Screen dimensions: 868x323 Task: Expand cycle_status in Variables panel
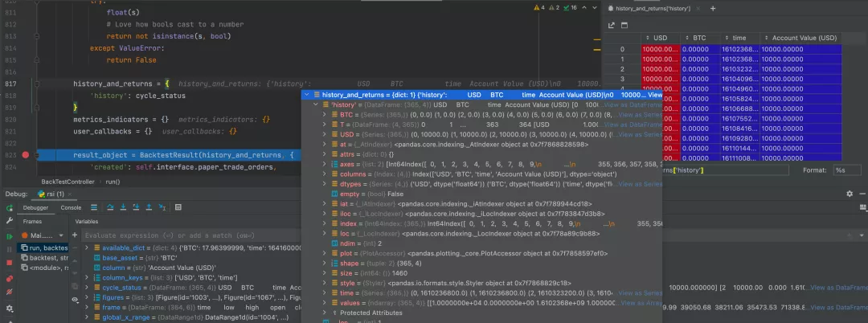point(87,288)
